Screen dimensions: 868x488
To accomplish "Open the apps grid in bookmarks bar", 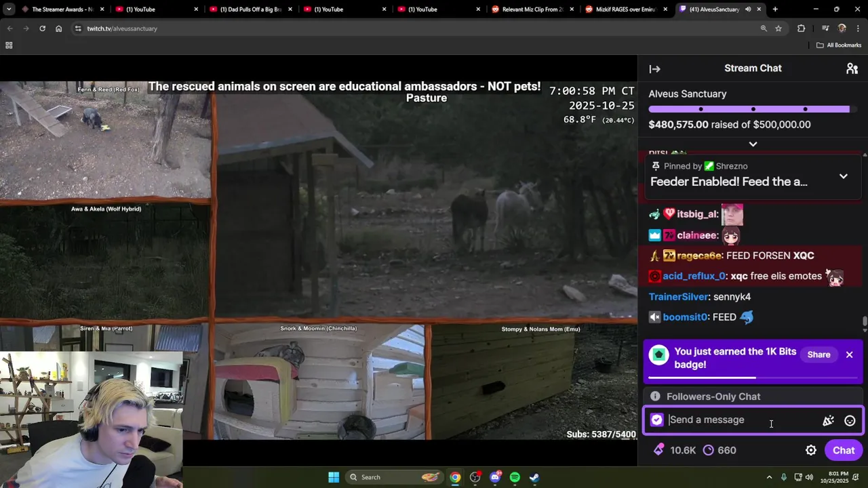I will click(x=9, y=45).
